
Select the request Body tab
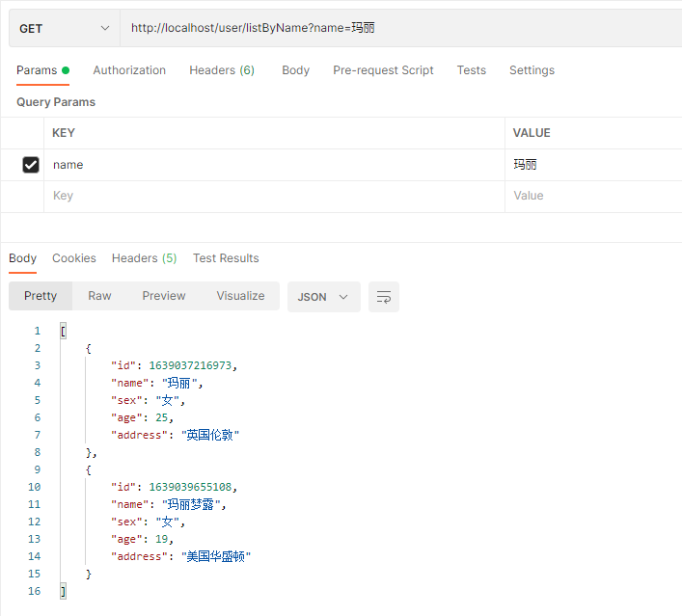click(x=295, y=70)
